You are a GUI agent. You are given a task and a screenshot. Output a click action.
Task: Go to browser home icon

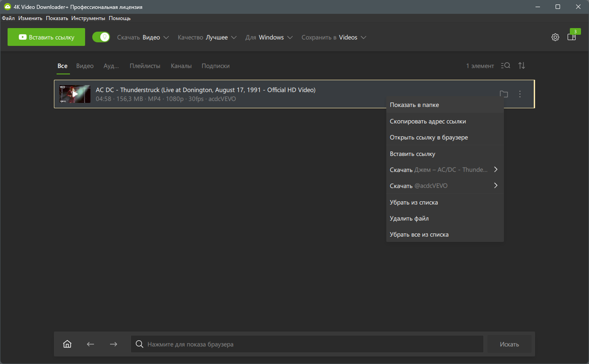tap(67, 344)
